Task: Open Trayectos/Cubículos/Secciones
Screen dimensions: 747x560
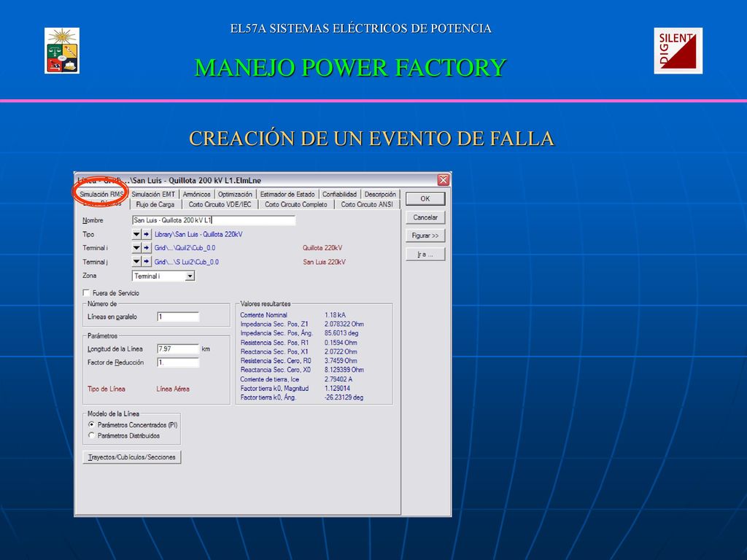Action: click(132, 457)
